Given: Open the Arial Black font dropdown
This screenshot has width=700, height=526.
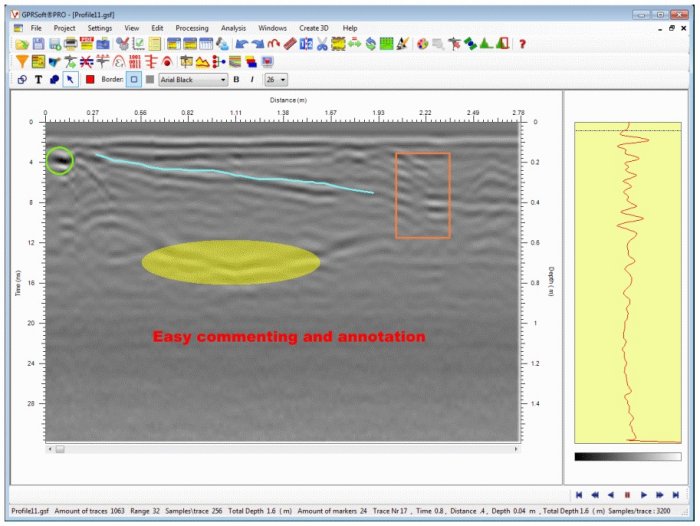Looking at the screenshot, I should [194, 79].
